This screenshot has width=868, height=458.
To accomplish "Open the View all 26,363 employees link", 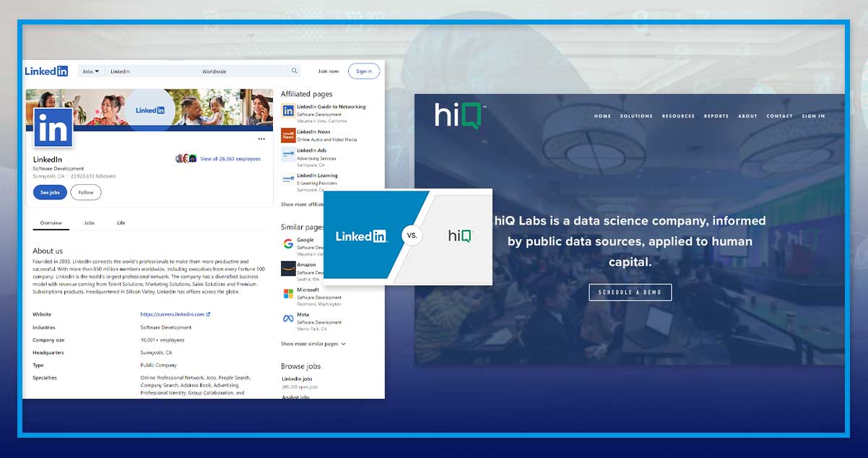I will point(230,159).
